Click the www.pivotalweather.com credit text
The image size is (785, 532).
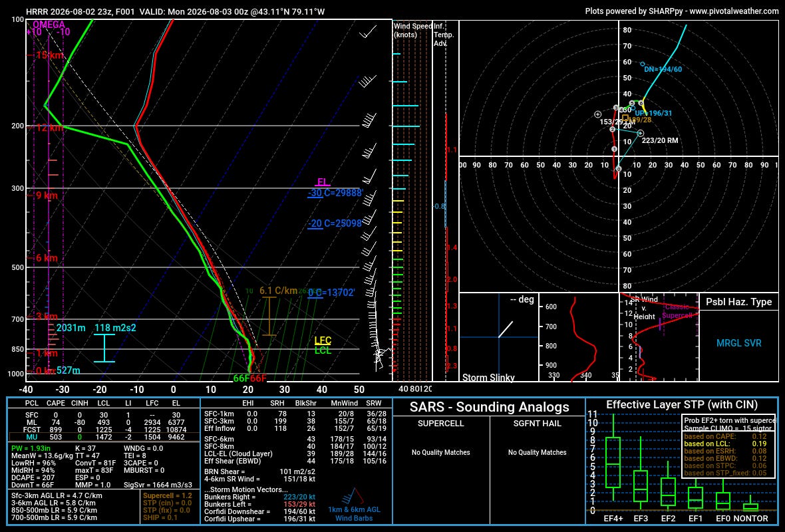(733, 11)
